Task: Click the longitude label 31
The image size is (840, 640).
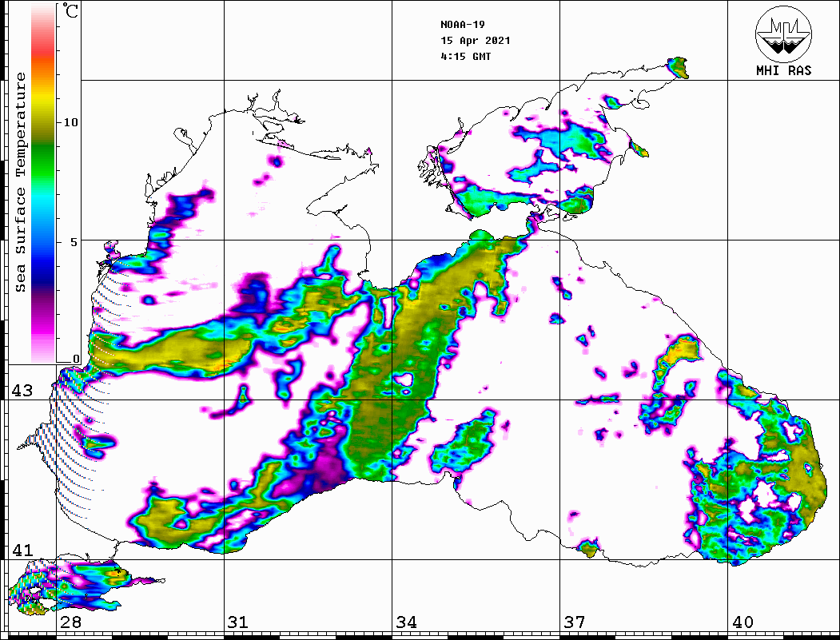Action: pyautogui.click(x=238, y=622)
